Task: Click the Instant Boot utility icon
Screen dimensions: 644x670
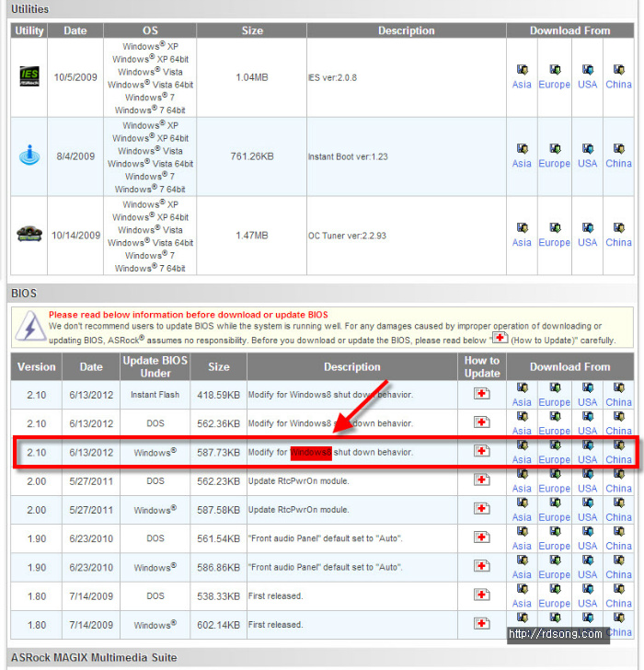Action: (29, 156)
